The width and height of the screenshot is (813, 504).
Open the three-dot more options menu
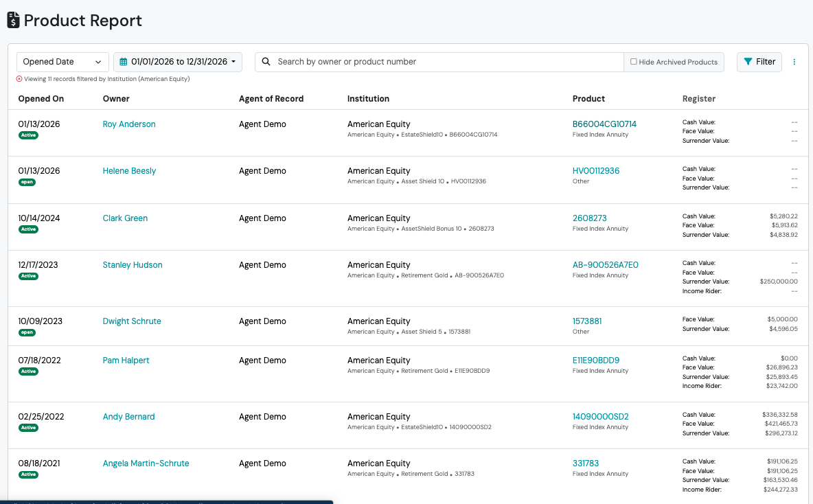tap(794, 62)
